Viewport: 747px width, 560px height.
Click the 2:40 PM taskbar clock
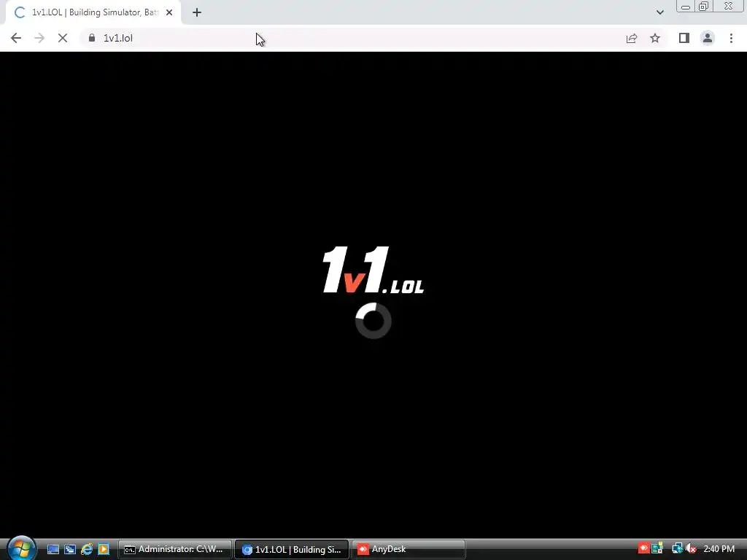719,549
